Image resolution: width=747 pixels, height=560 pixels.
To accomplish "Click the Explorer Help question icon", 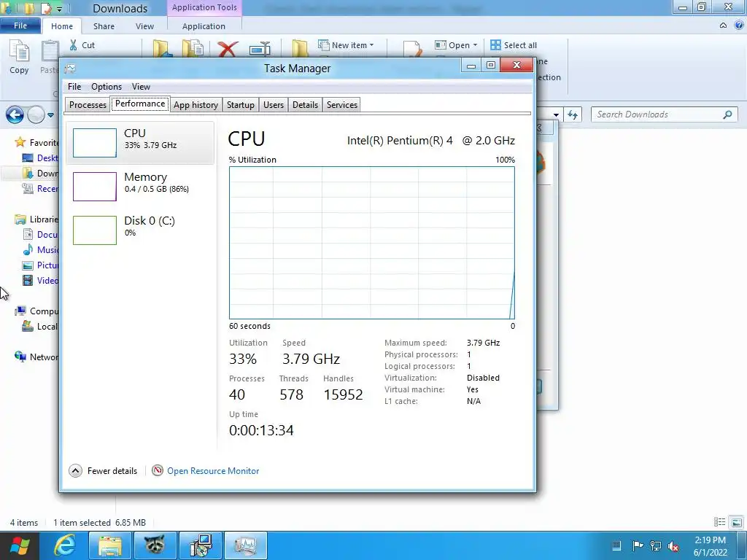I will pos(739,26).
